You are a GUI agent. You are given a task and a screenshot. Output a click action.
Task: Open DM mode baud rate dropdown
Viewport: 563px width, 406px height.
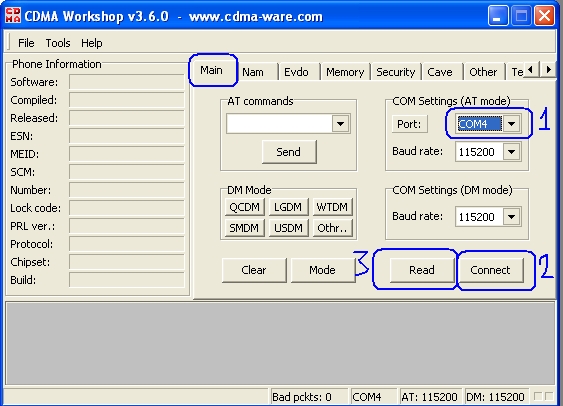(512, 217)
